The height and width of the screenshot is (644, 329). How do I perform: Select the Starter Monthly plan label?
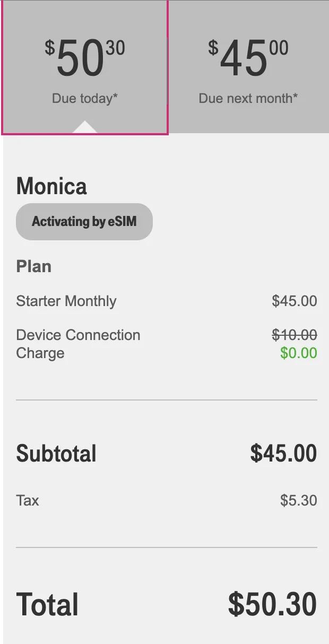66,301
